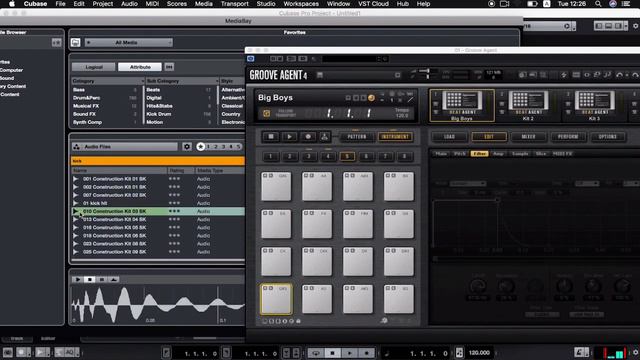Screen dimensions: 640x360
Task: Select result 010 Construction Kit 03 BK
Action: 158,211
